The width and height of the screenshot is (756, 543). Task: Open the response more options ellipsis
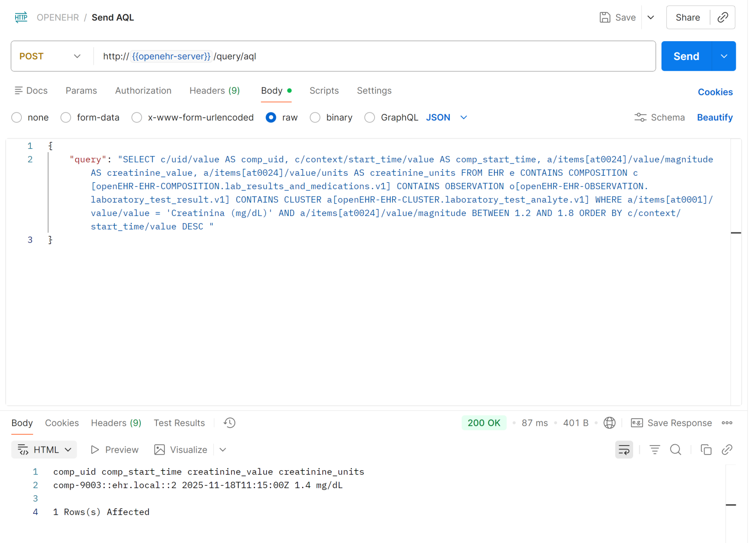727,423
